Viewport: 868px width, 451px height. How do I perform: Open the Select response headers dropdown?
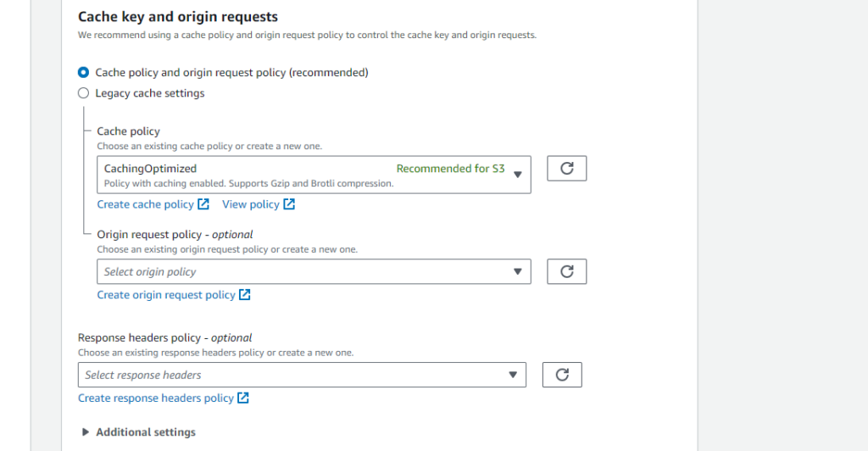tap(302, 375)
